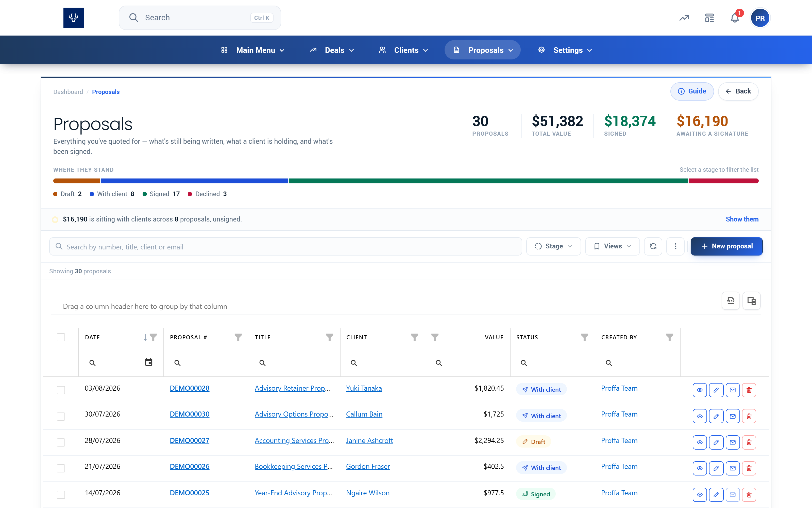
Task: Expand the Proposals navigation menu
Action: tap(482, 50)
